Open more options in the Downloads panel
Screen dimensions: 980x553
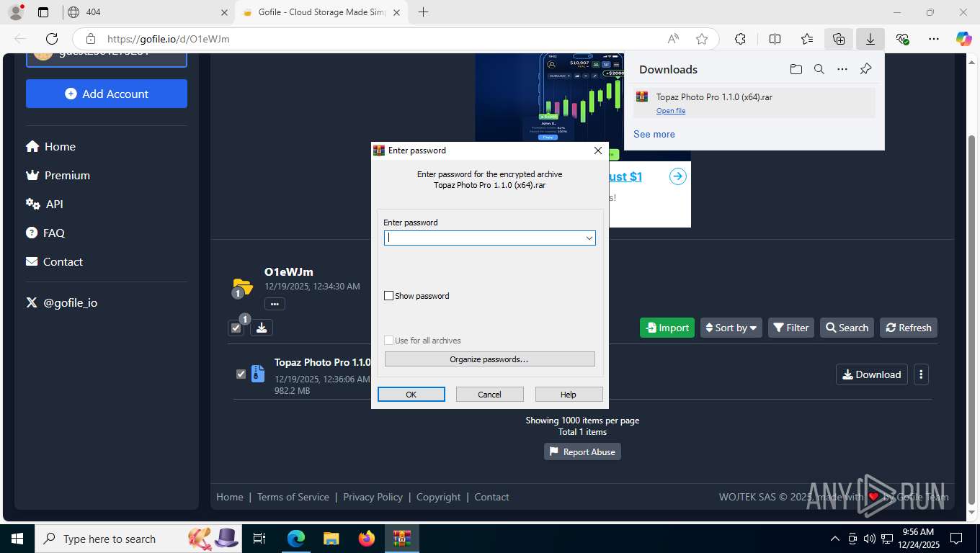click(842, 69)
